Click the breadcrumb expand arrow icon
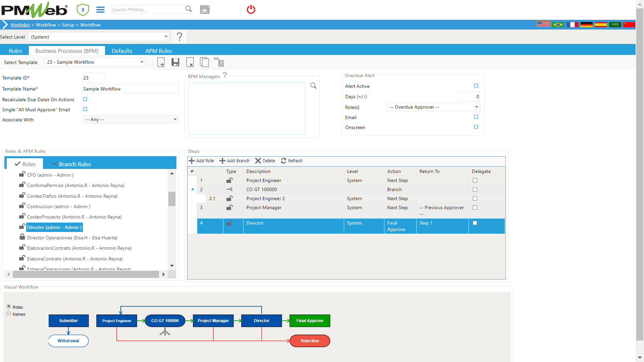The width and height of the screenshot is (644, 362). (x=5, y=25)
